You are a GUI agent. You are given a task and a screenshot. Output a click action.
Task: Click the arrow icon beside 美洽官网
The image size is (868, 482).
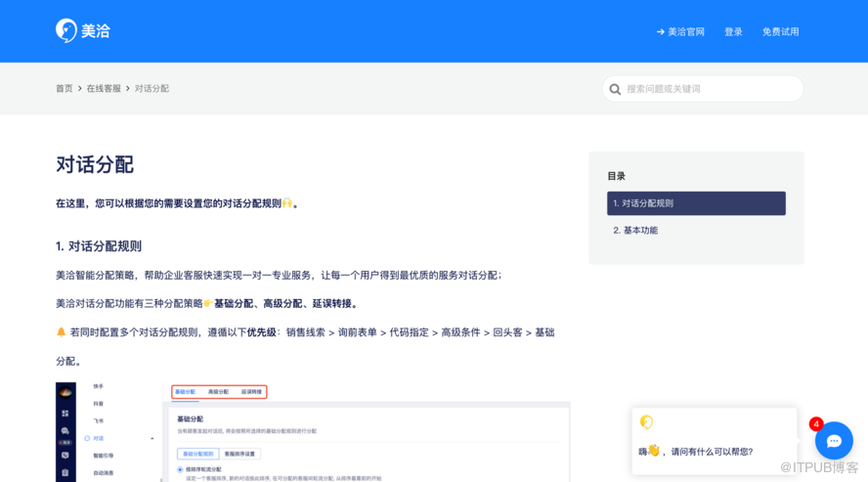click(661, 32)
